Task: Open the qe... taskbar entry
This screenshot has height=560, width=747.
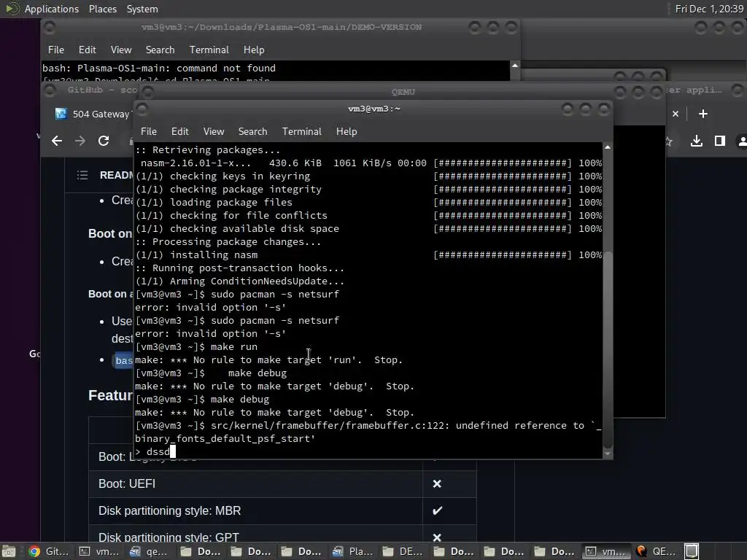Action: pyautogui.click(x=149, y=551)
